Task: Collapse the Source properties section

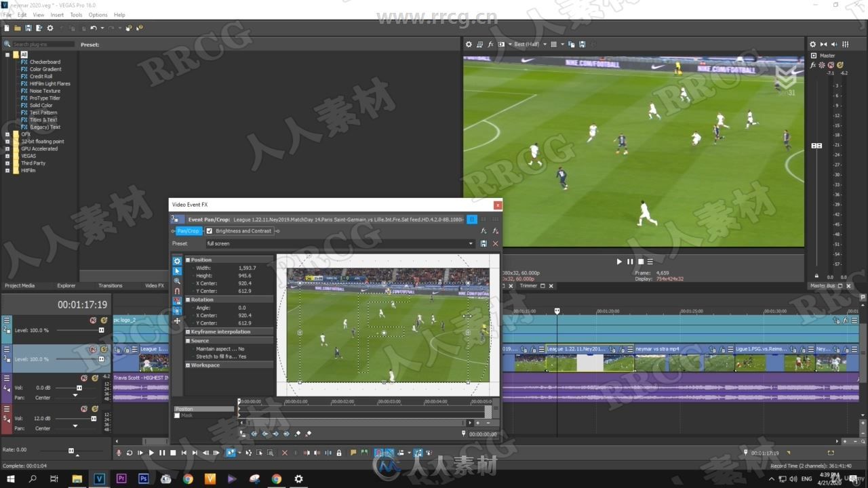Action: [x=188, y=341]
